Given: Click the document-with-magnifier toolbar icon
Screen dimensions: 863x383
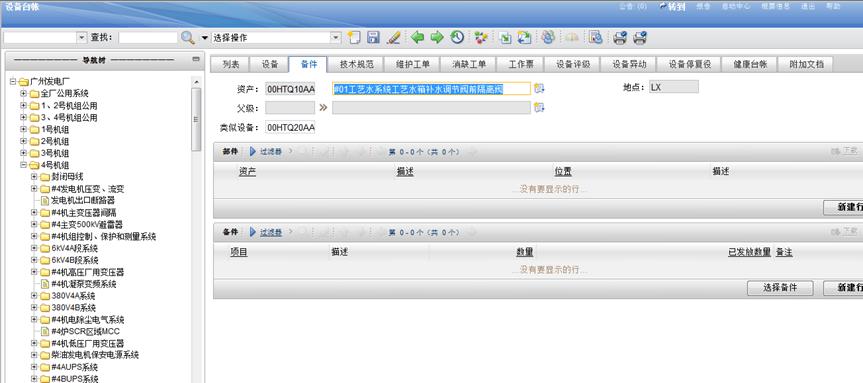Looking at the screenshot, I should click(x=596, y=37).
